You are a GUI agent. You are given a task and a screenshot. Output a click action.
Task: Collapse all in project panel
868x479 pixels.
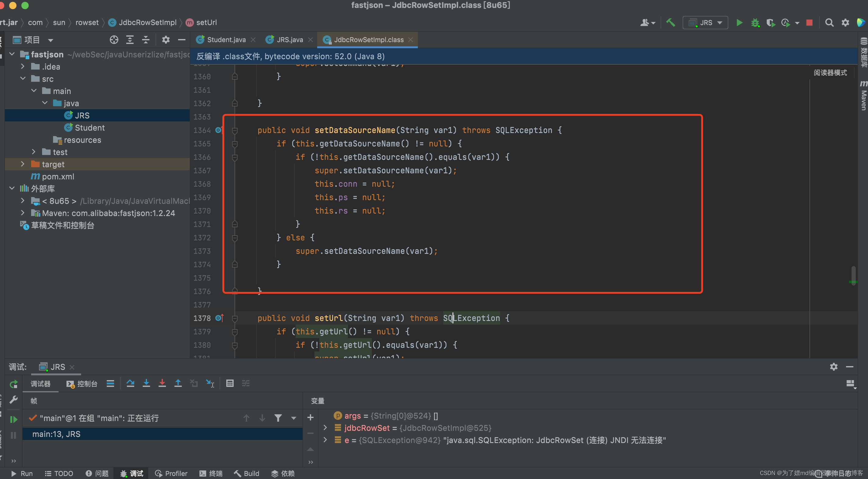(x=145, y=40)
